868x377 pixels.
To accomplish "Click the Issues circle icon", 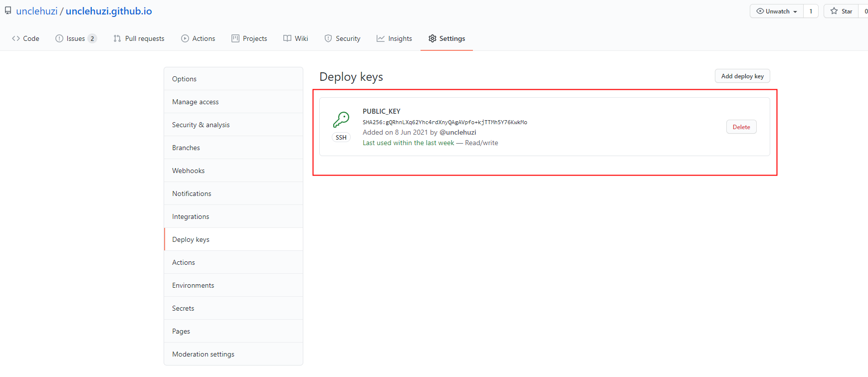I will (59, 38).
